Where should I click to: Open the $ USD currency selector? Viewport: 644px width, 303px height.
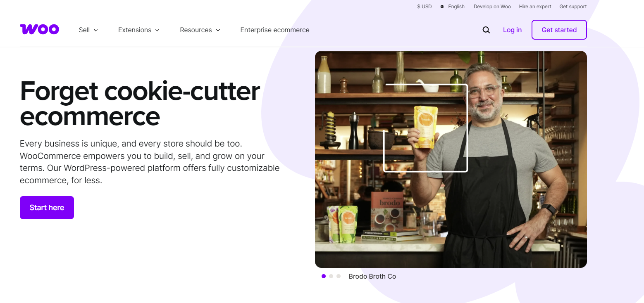click(425, 7)
